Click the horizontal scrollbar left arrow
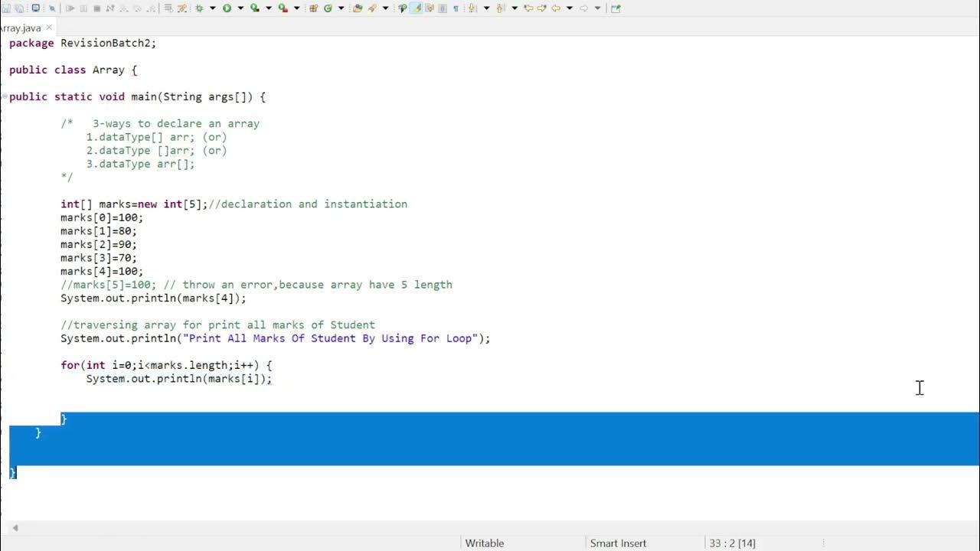This screenshot has height=551, width=980. tap(15, 527)
